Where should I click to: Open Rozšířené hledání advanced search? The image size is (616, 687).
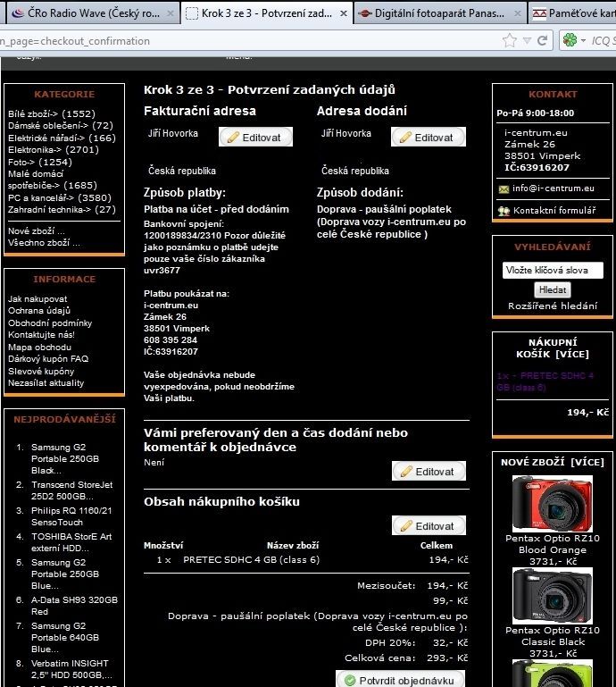[553, 306]
